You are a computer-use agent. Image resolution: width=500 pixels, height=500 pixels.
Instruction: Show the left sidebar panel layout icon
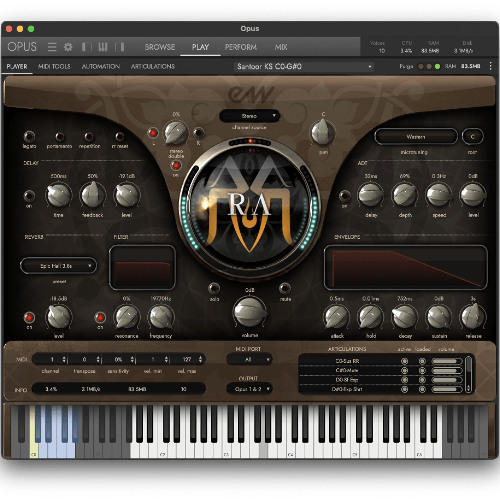[86, 47]
